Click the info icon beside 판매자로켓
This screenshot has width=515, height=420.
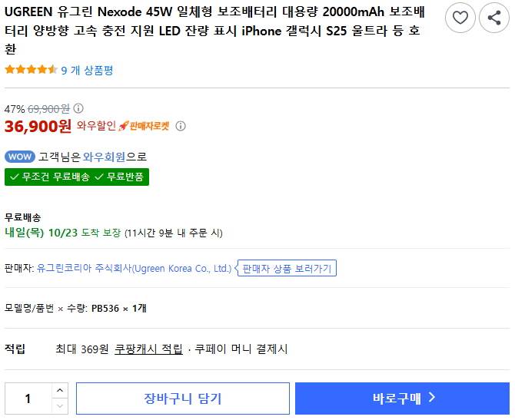[181, 126]
